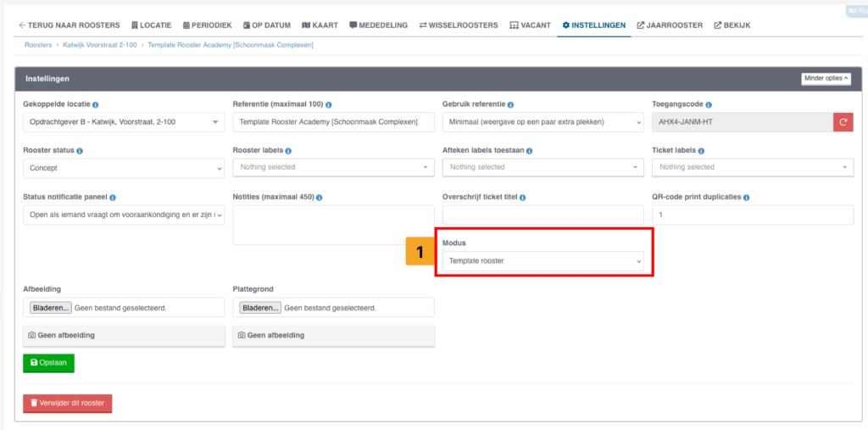Switch to the Periodiek tab
The image size is (868, 430).
(x=206, y=25)
